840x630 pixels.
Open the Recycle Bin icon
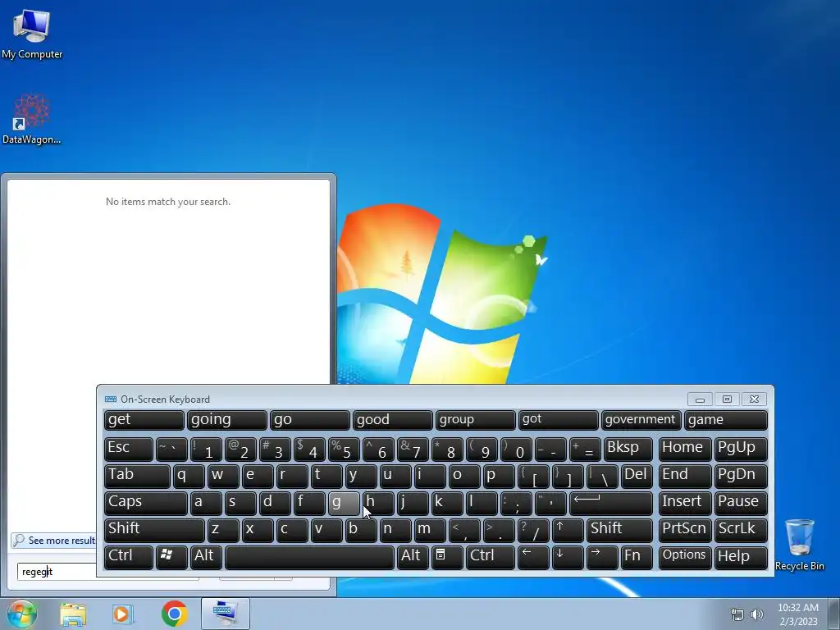coord(799,545)
